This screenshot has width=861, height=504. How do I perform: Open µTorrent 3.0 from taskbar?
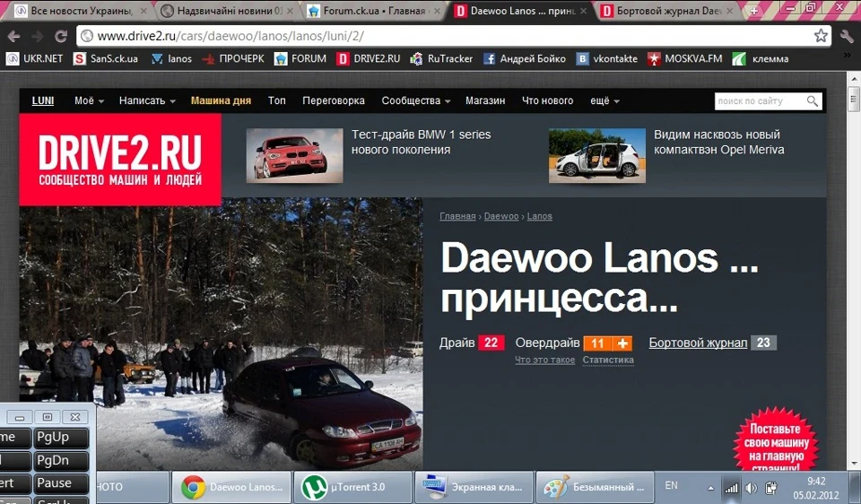[x=352, y=487]
